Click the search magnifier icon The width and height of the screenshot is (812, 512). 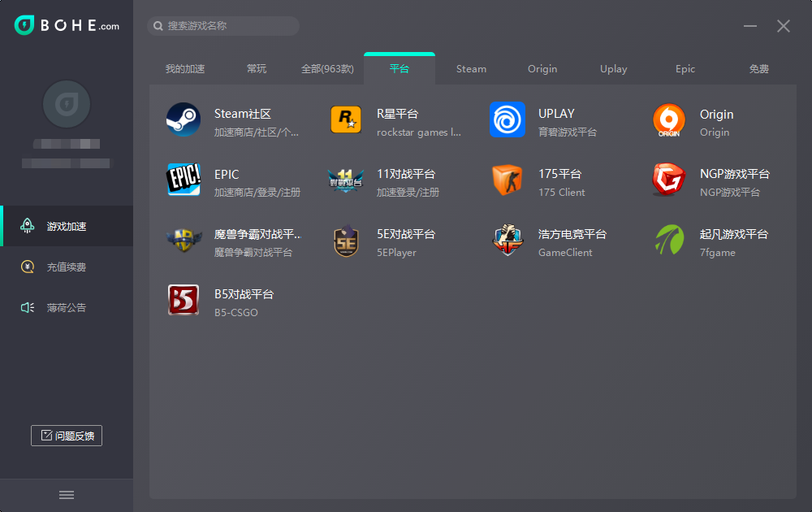click(x=158, y=26)
